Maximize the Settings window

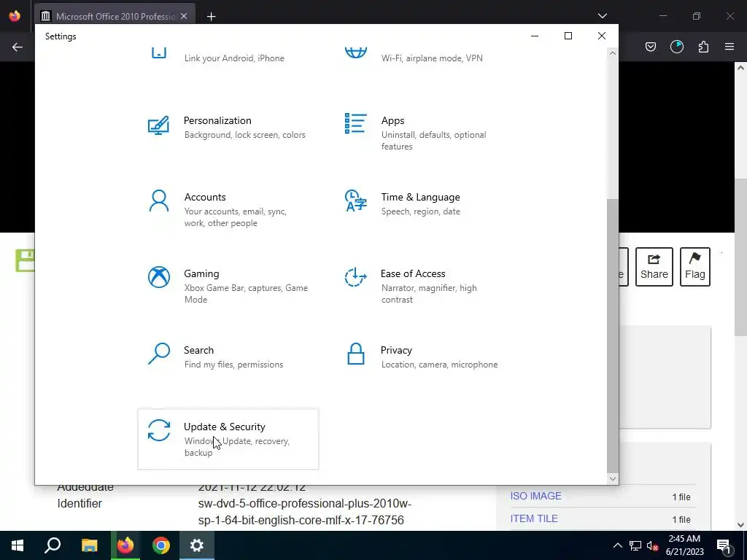[x=568, y=36]
